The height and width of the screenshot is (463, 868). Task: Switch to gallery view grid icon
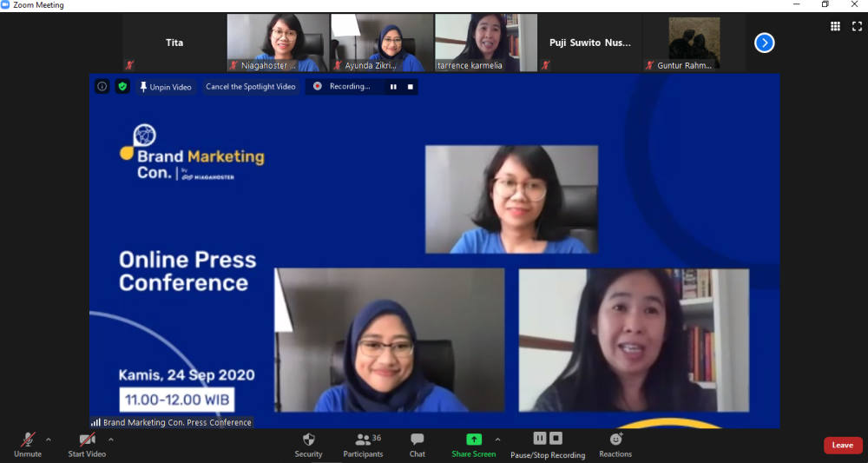tap(835, 26)
